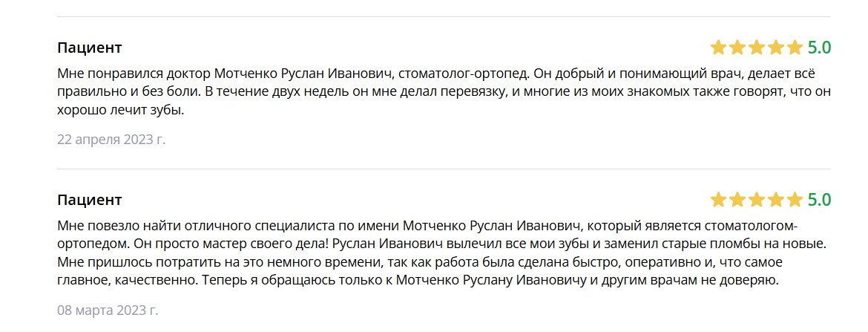The height and width of the screenshot is (332, 868).
Task: Click the 5.0 rating of March 08 review
Action: point(819,200)
